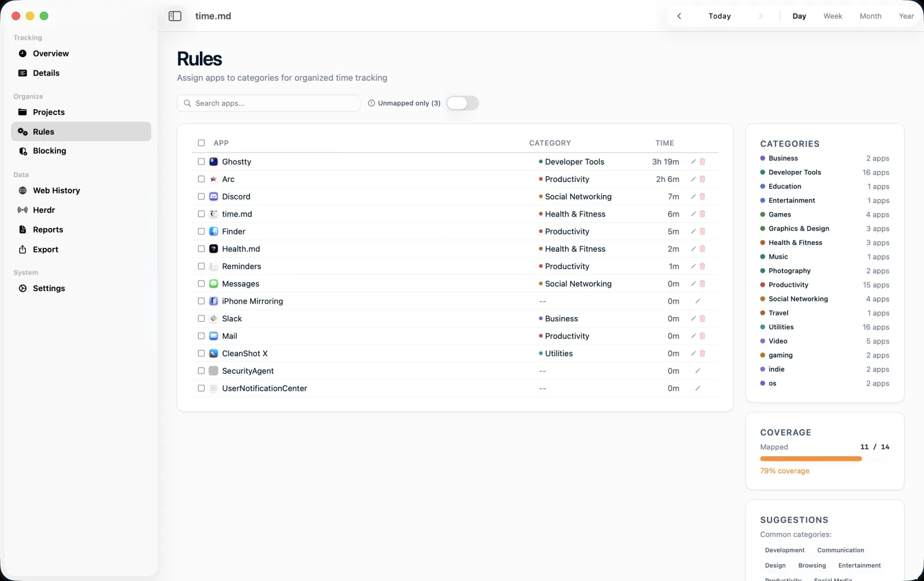Select Developer Tools in Categories list

[825, 172]
